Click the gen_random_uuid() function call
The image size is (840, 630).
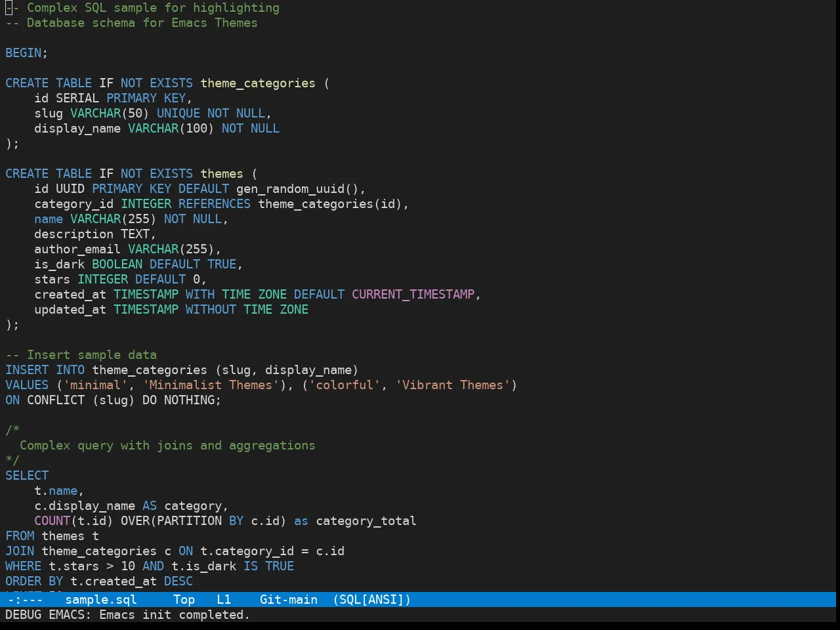click(297, 189)
